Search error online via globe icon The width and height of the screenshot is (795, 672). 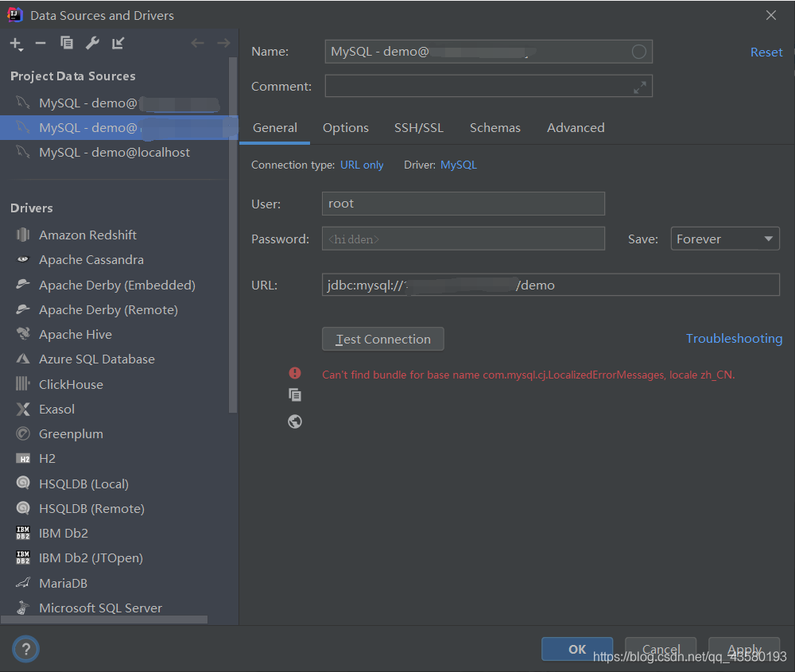[x=295, y=421]
